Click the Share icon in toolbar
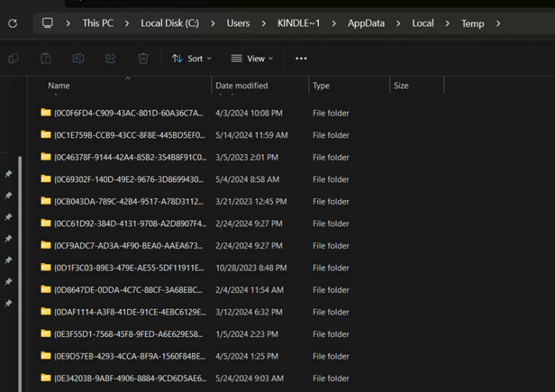 coord(111,58)
